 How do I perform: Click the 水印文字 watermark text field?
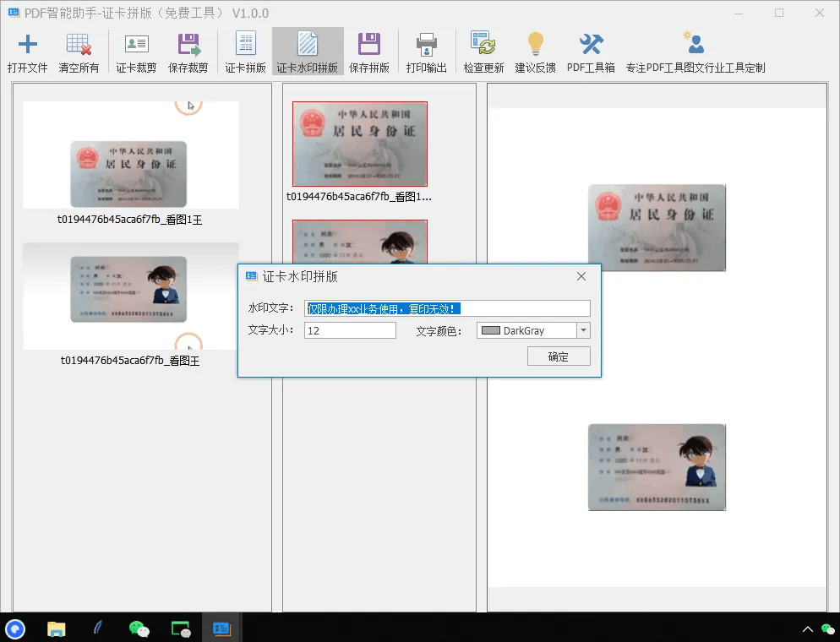tap(447, 308)
